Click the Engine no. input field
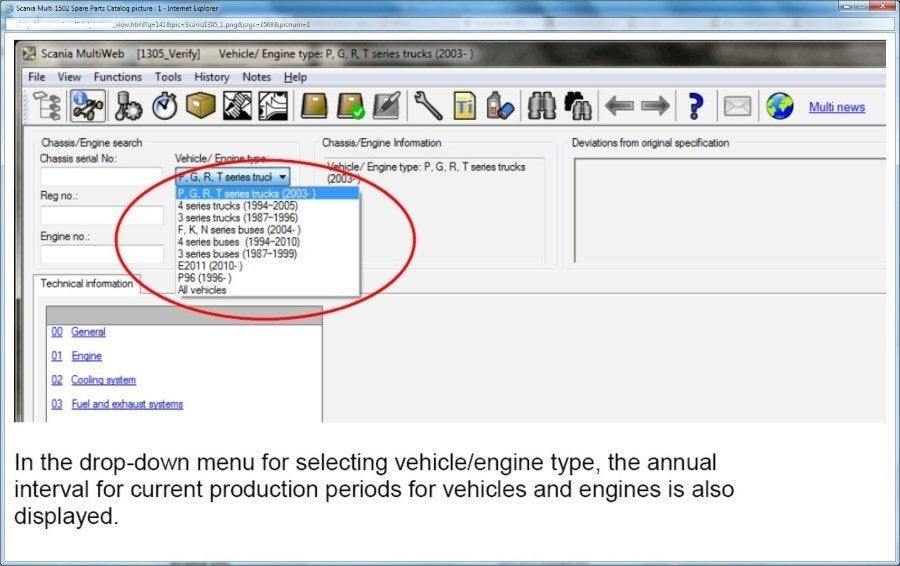Screen dimensions: 900x566 click(x=102, y=254)
